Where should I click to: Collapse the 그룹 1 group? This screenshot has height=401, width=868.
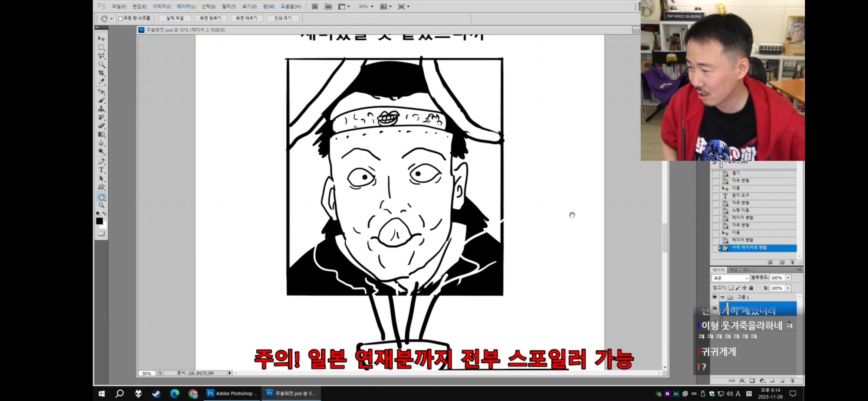point(722,297)
